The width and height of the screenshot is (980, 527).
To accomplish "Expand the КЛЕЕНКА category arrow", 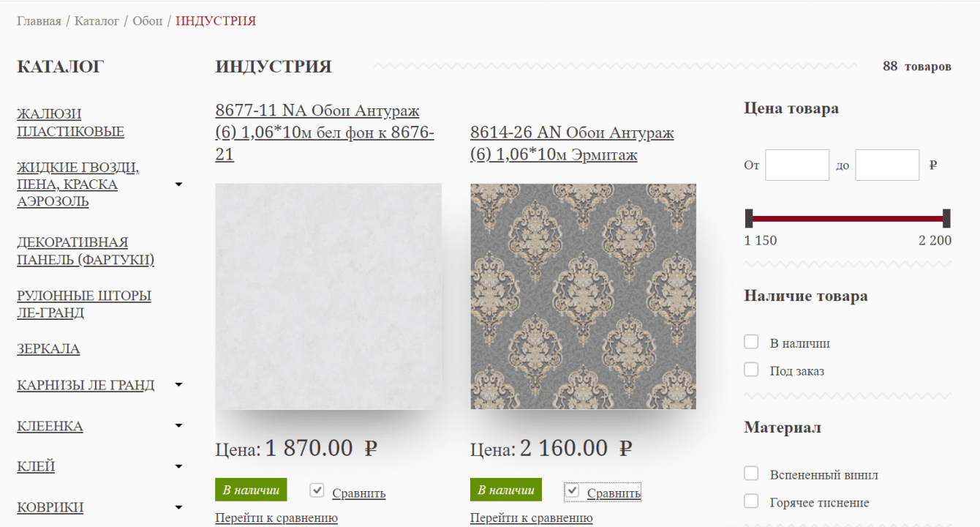I will (x=178, y=426).
